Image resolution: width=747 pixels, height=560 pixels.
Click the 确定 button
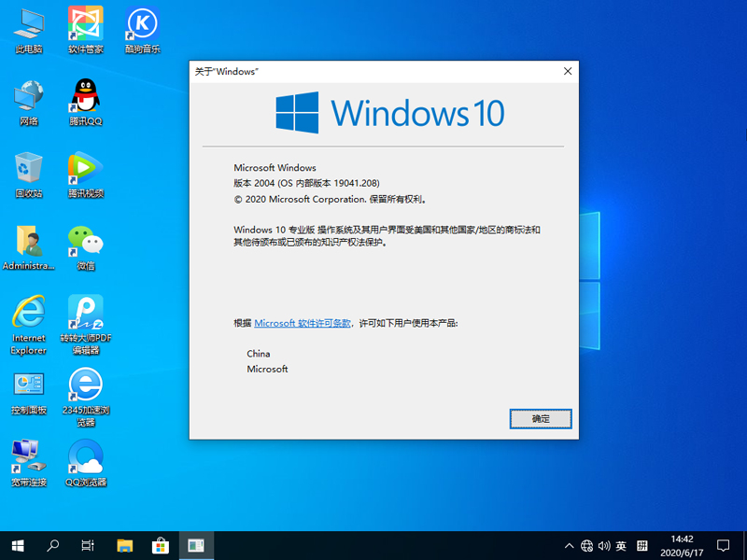541,419
